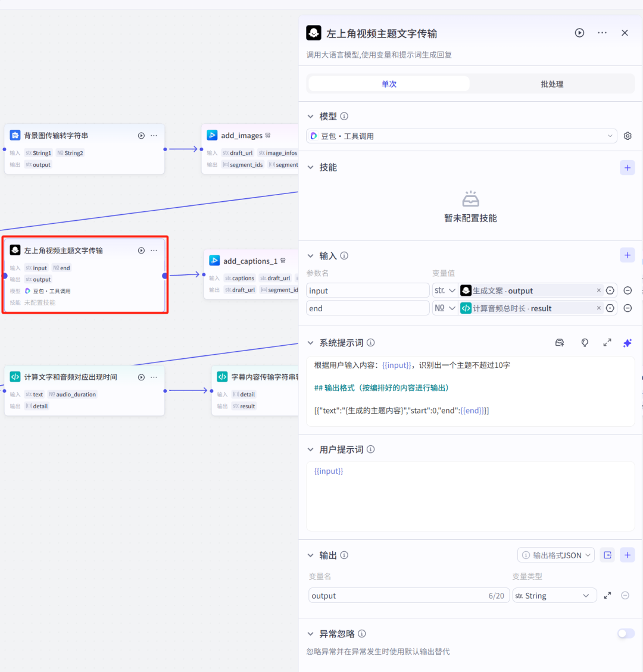Open model settings gear beside 豆包·工具调用
Screen dimensions: 643x672
click(627, 136)
